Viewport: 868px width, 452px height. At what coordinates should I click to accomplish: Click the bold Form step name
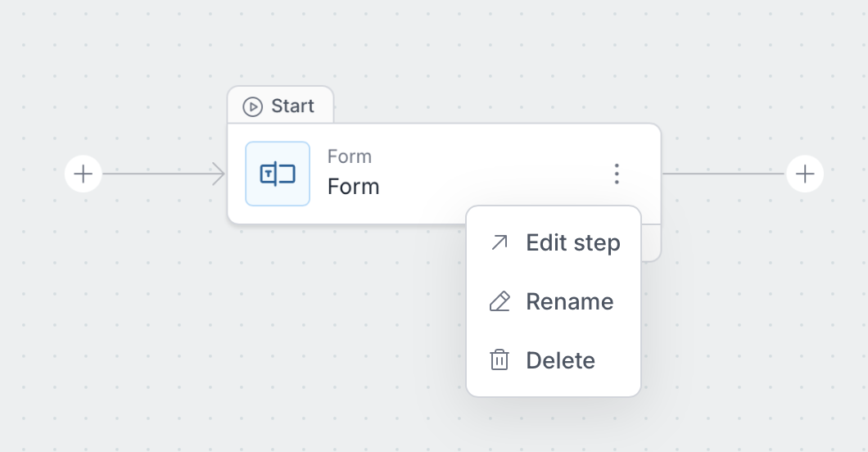[x=353, y=187]
